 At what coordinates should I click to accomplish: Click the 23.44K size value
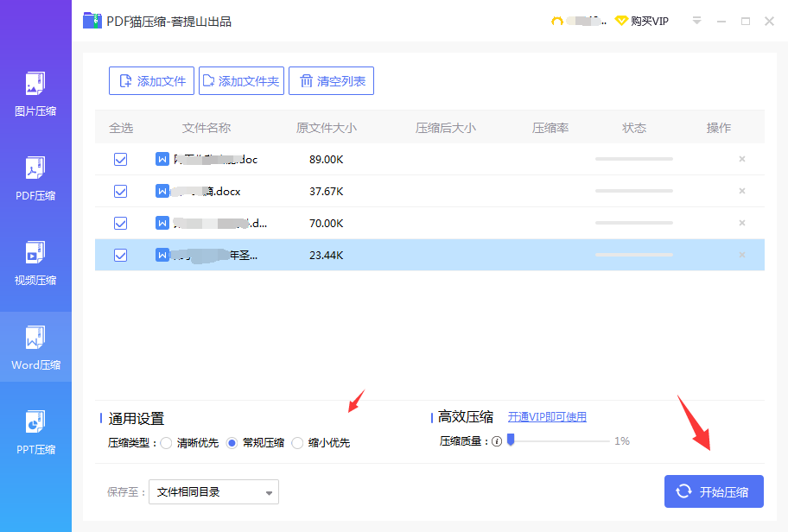click(326, 255)
